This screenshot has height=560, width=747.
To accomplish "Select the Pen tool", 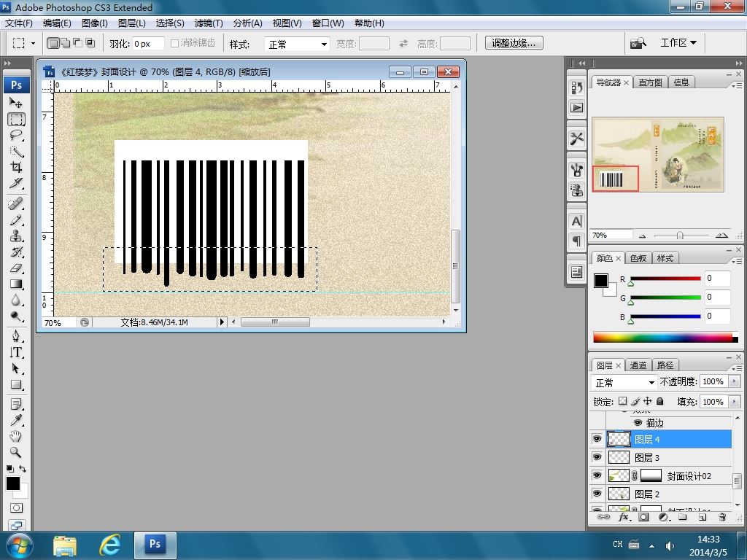I will click(x=16, y=336).
